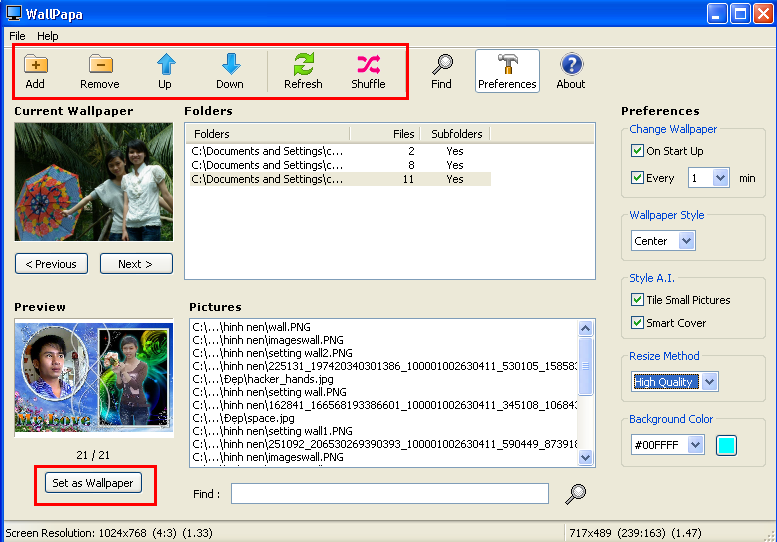Click the Folders column header
This screenshot has width=777, height=542.
click(x=268, y=134)
